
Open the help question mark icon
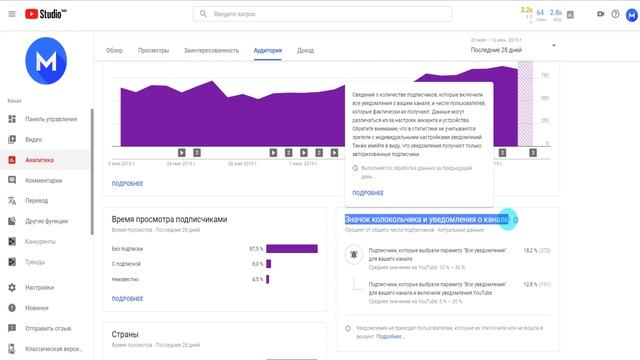[616, 14]
